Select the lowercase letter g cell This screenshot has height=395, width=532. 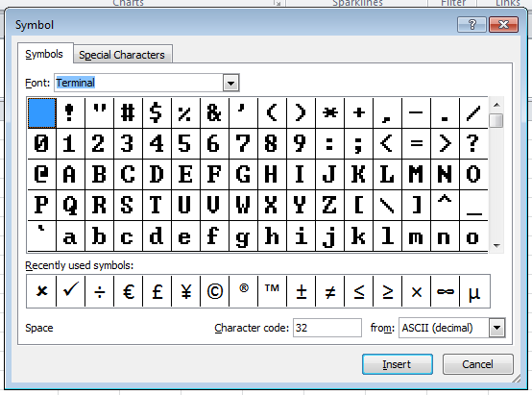[x=243, y=236]
